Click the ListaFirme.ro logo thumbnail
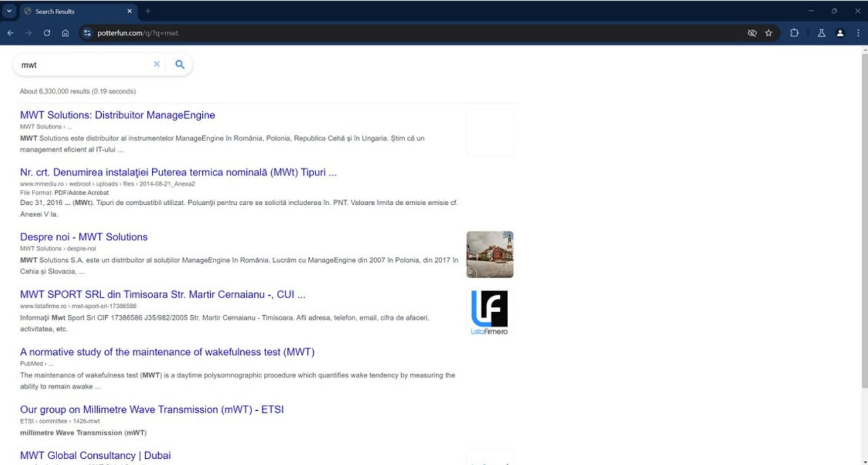Image resolution: width=868 pixels, height=465 pixels. coord(489,311)
